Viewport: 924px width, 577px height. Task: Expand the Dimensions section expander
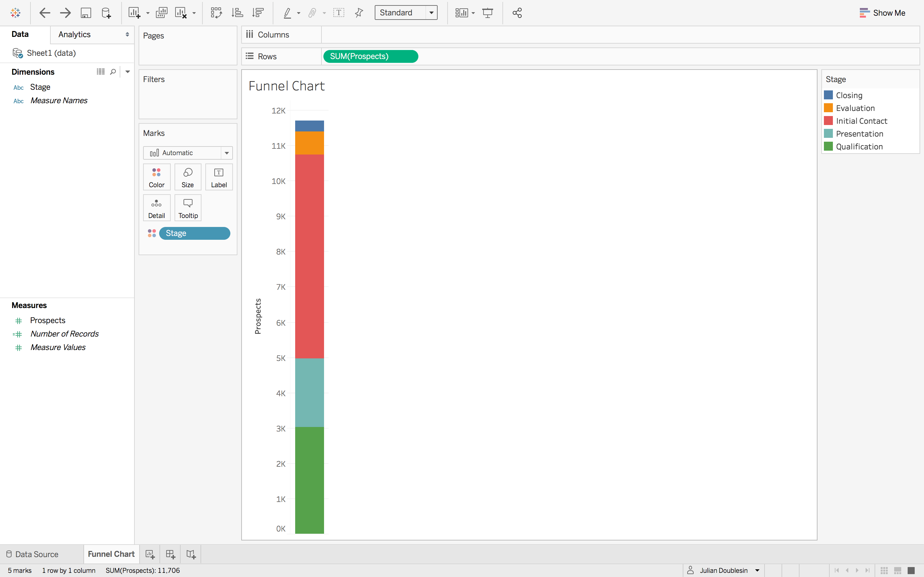(128, 72)
